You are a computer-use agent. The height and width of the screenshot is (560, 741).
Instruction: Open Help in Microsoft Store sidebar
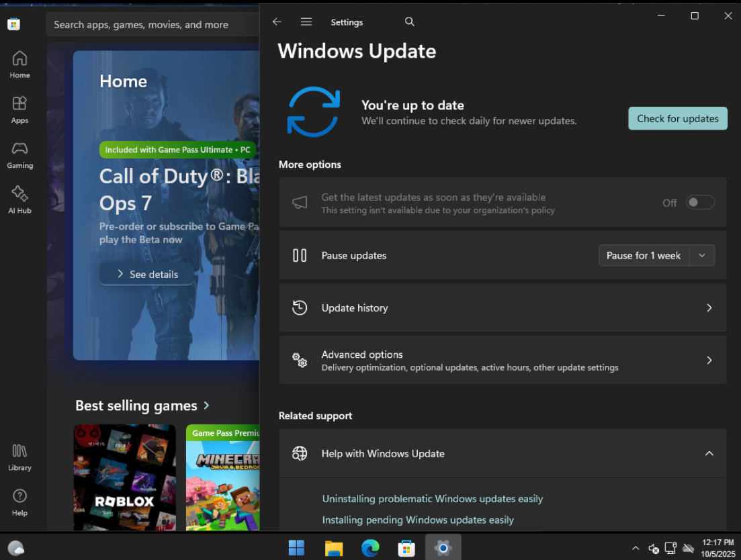pyautogui.click(x=20, y=502)
